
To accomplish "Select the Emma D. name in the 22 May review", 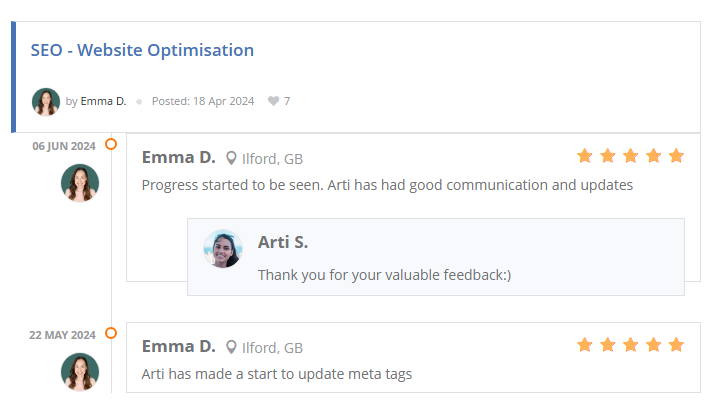I will coord(178,346).
